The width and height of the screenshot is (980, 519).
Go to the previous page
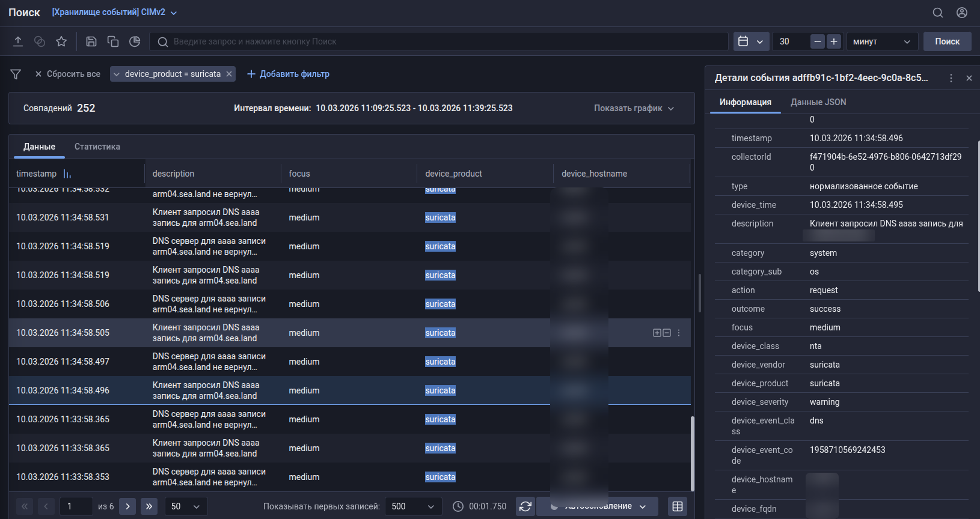point(46,506)
